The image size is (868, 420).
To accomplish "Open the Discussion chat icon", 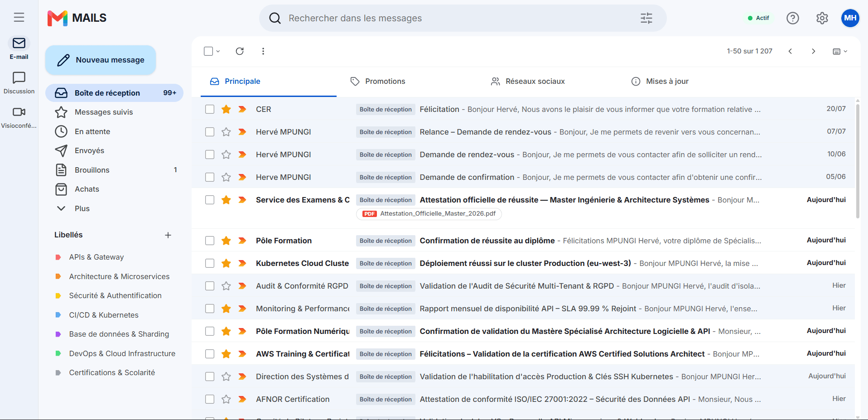I will pos(19,77).
